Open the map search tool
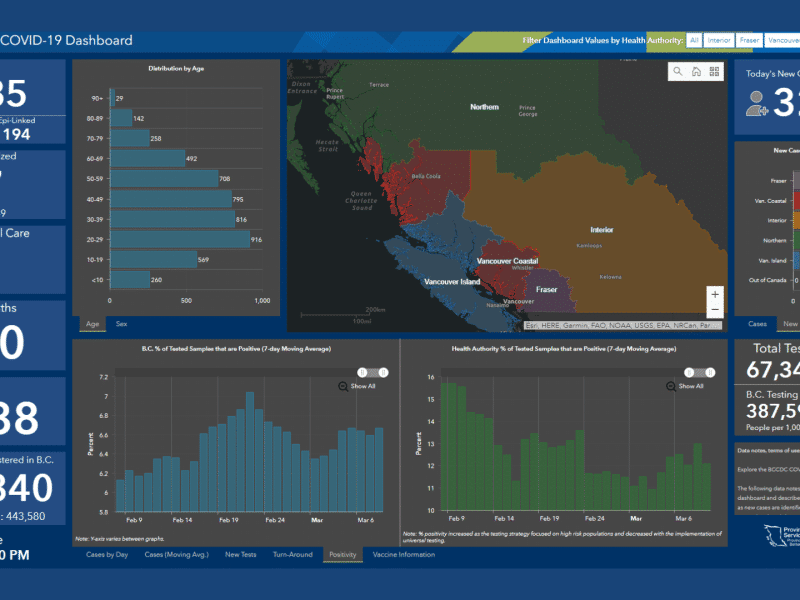Image resolution: width=800 pixels, height=600 pixels. [678, 71]
